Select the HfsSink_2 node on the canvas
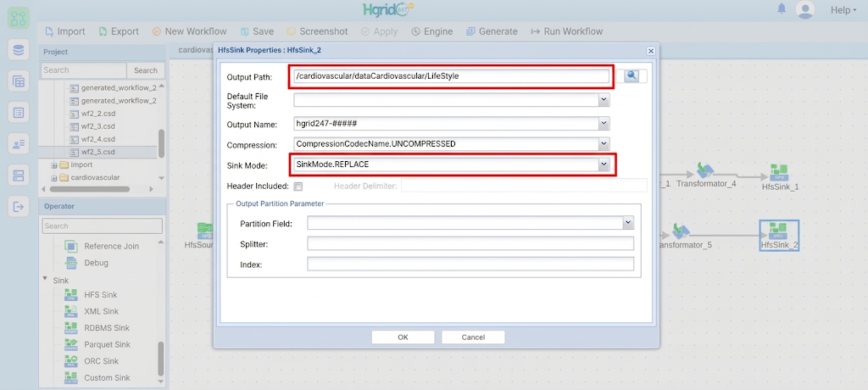Viewport: 868px width, 390px height. pyautogui.click(x=780, y=235)
